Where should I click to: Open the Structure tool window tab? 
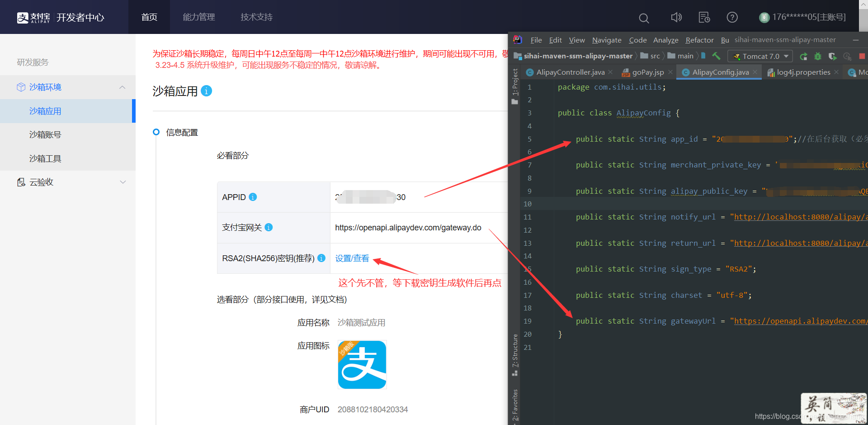[515, 354]
